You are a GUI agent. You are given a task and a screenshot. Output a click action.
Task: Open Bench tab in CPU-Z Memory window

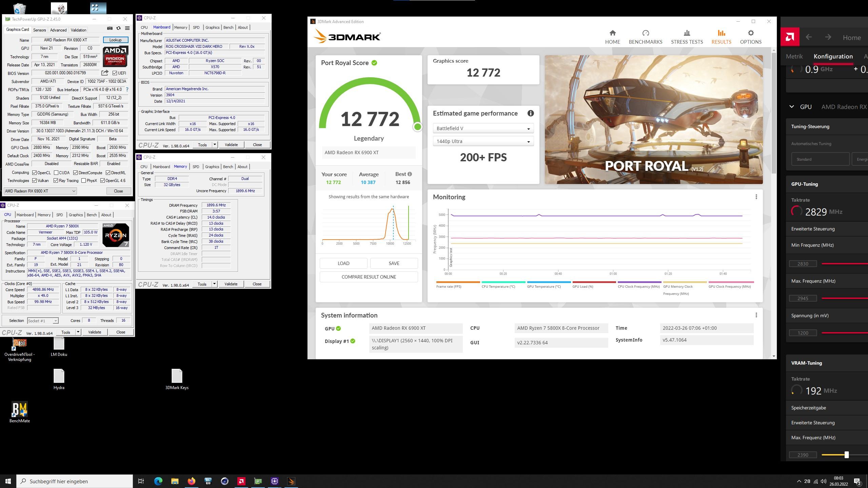point(228,167)
